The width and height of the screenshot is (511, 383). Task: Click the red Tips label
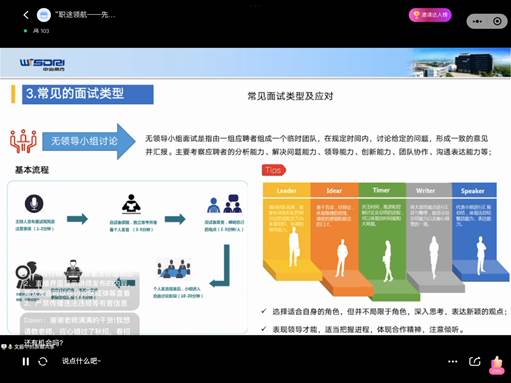click(x=274, y=170)
